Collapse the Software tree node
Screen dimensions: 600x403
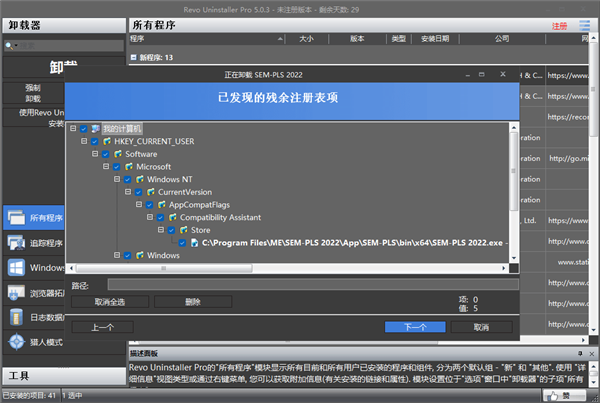coord(95,154)
